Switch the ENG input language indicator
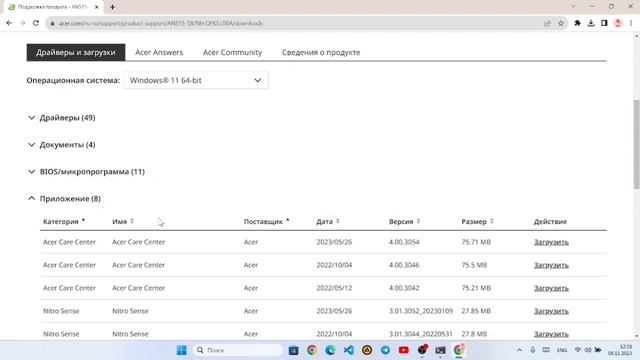640x360 pixels. 562,350
